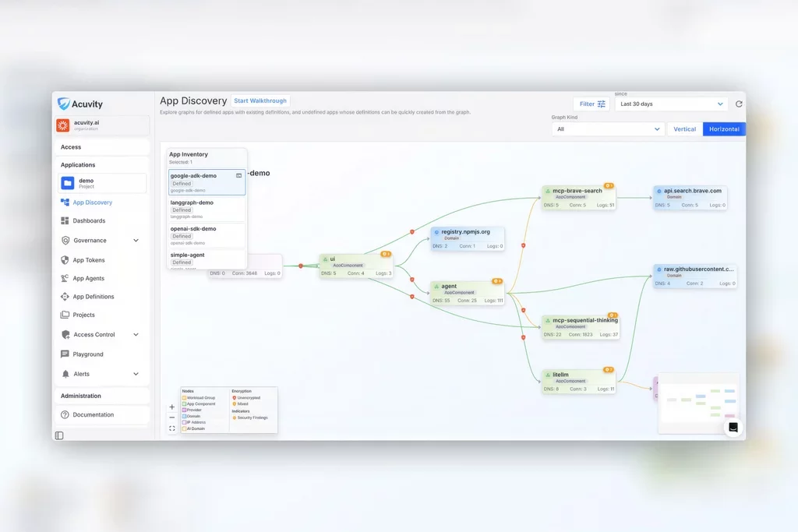Click the Acuvity shield logo
This screenshot has height=532, width=798.
[64, 104]
